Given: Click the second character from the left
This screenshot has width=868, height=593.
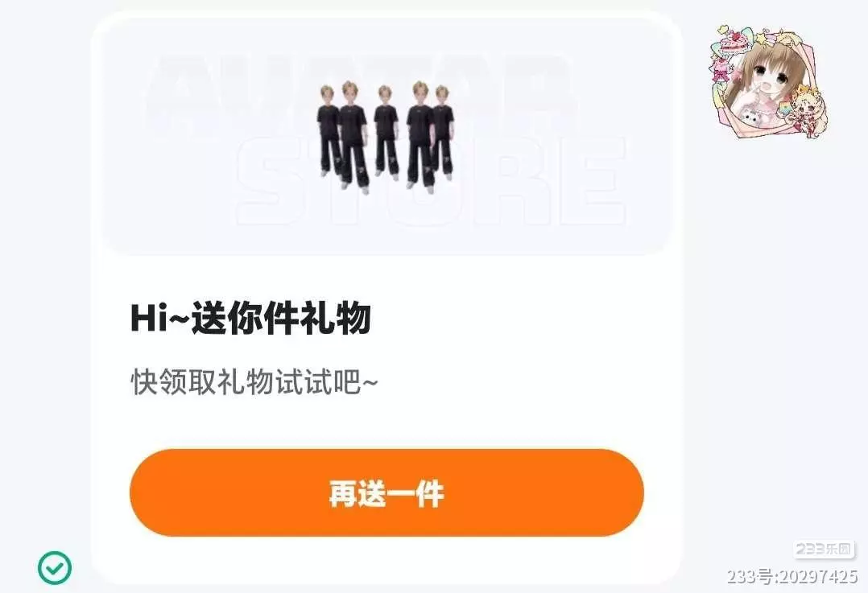Looking at the screenshot, I should click(352, 135).
